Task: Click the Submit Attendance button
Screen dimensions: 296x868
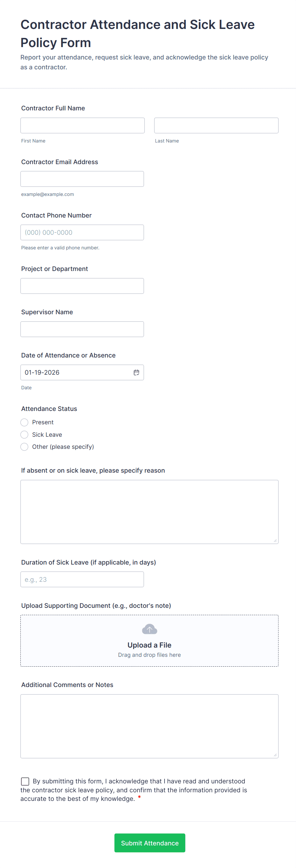Action: click(x=150, y=843)
